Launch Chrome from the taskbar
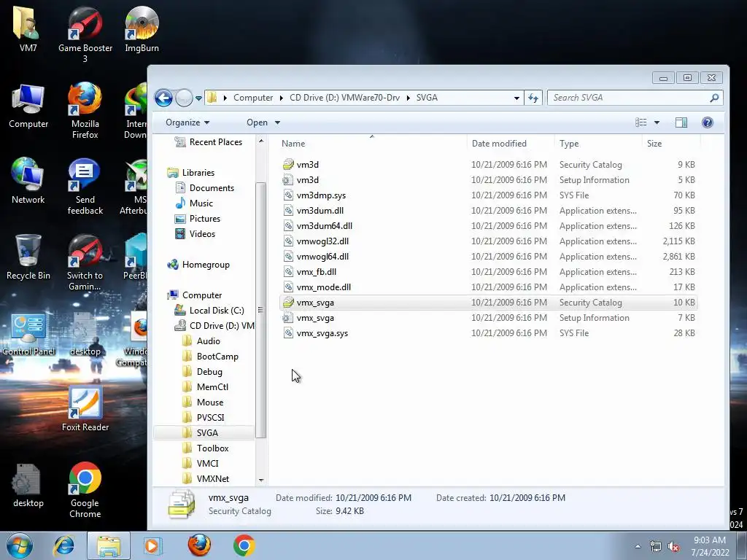This screenshot has width=747, height=560. 244,545
